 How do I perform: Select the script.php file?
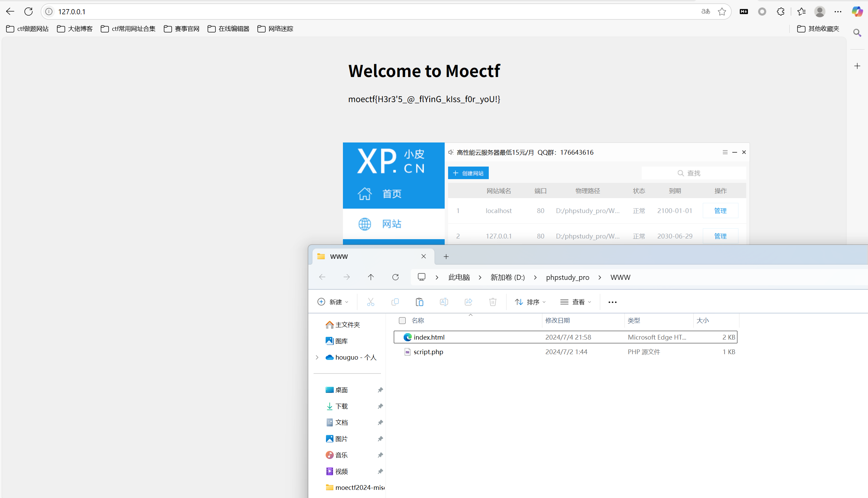tap(565, 352)
